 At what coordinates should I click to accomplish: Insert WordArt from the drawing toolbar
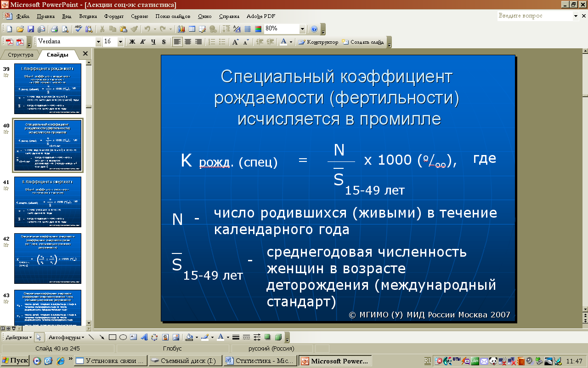click(144, 337)
